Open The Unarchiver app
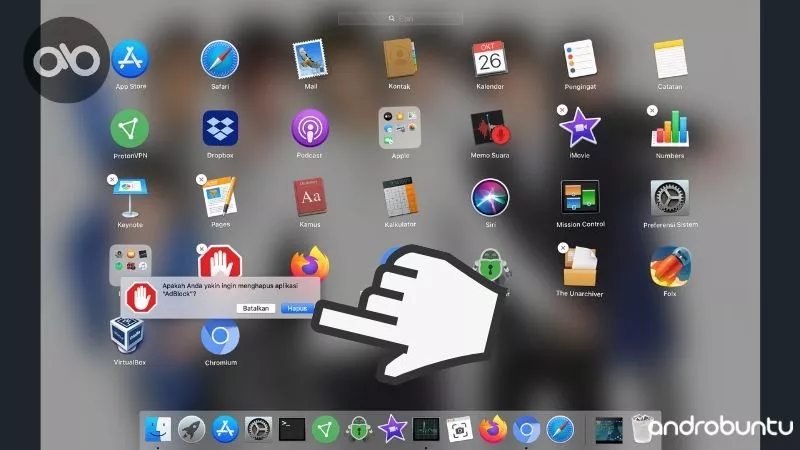The width and height of the screenshot is (800, 450). point(580,266)
